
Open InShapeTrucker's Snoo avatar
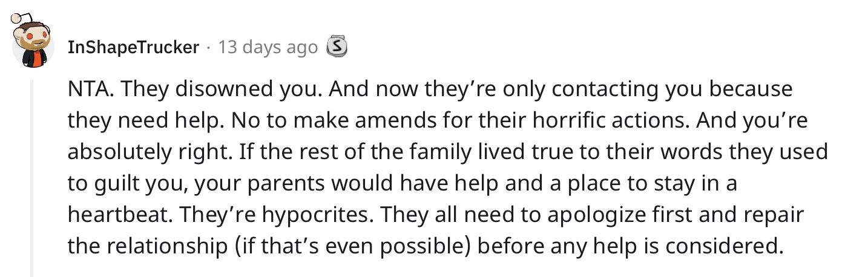(33, 39)
